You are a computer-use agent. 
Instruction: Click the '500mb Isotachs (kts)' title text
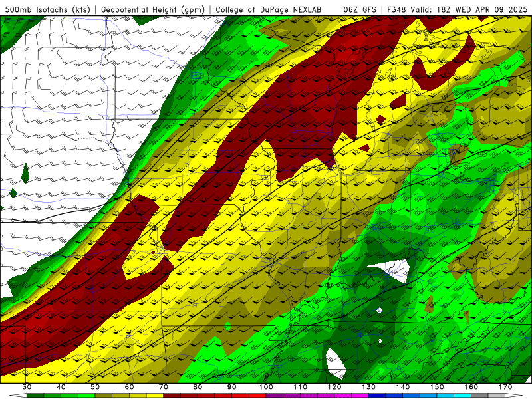[x=47, y=9]
